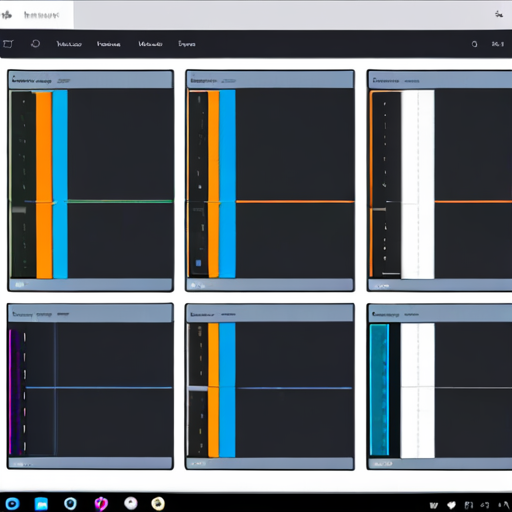Click the numeric value at toolbar far right
Viewport: 512px width, 512px height.
pos(497,44)
